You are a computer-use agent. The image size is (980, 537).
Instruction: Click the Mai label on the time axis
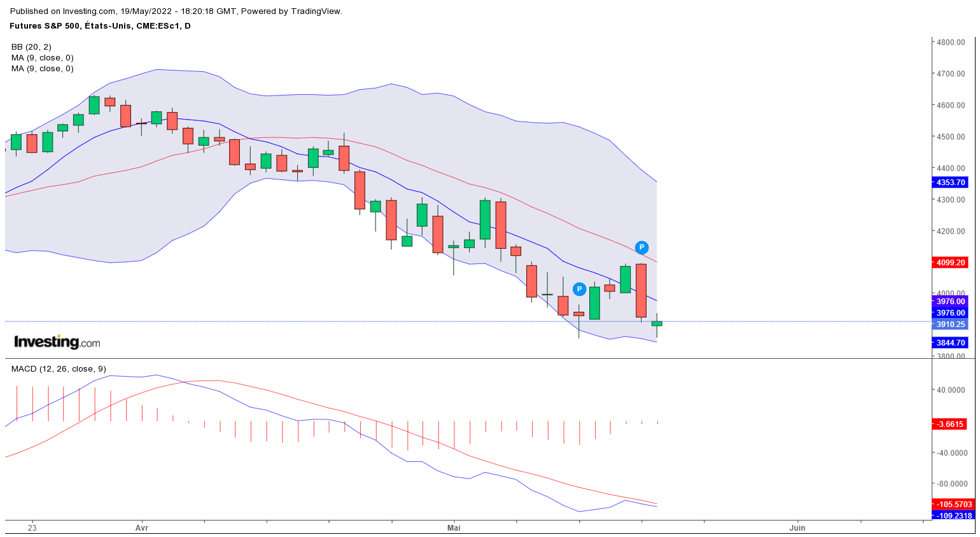[454, 528]
